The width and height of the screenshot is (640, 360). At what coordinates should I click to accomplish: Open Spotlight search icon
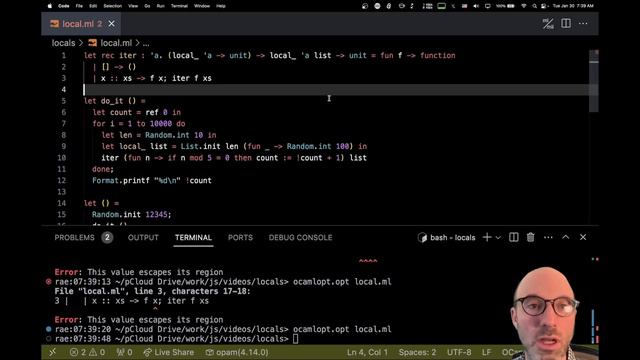[x=534, y=6]
